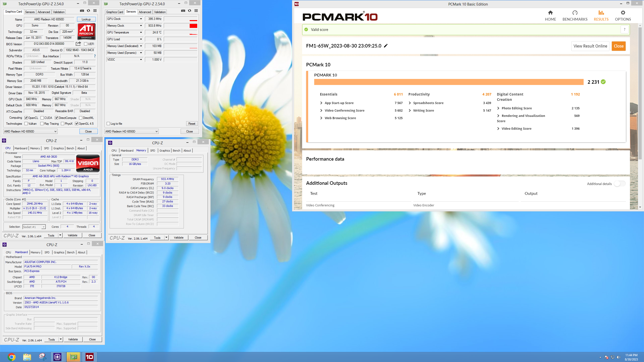This screenshot has height=362, width=644.
Task: Click the AMD Vision logo in CPU-Z
Action: 88,163
